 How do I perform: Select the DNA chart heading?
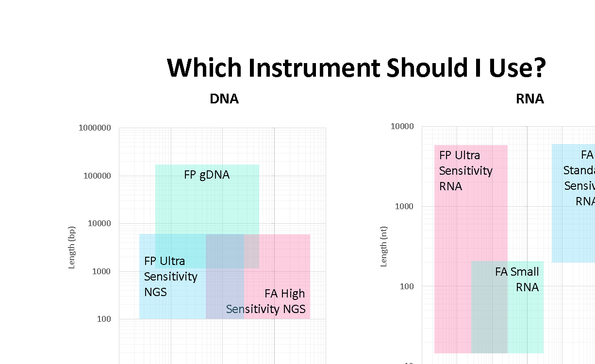pos(224,99)
